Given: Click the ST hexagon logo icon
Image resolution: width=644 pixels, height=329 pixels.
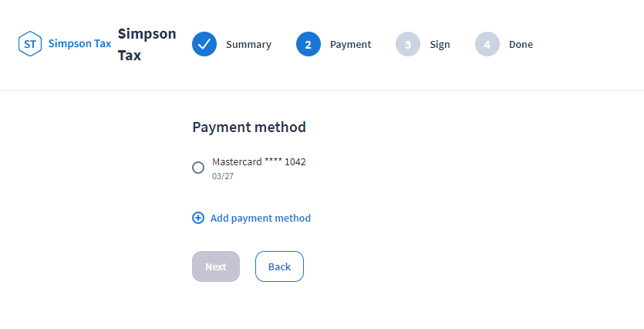Looking at the screenshot, I should (x=30, y=44).
